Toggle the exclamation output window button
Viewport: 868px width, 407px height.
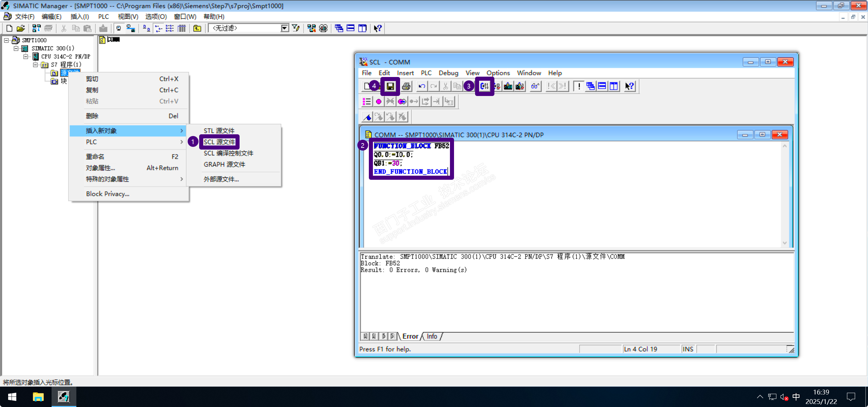(579, 86)
